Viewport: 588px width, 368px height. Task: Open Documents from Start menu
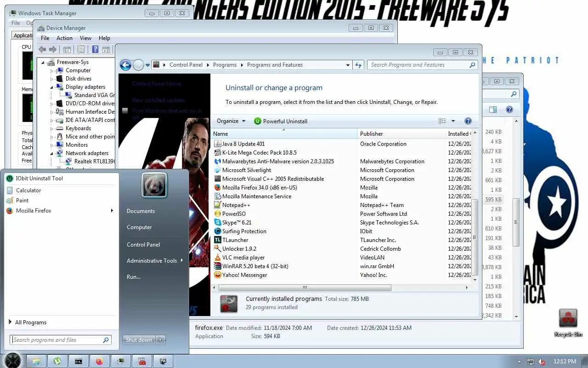pos(141,211)
